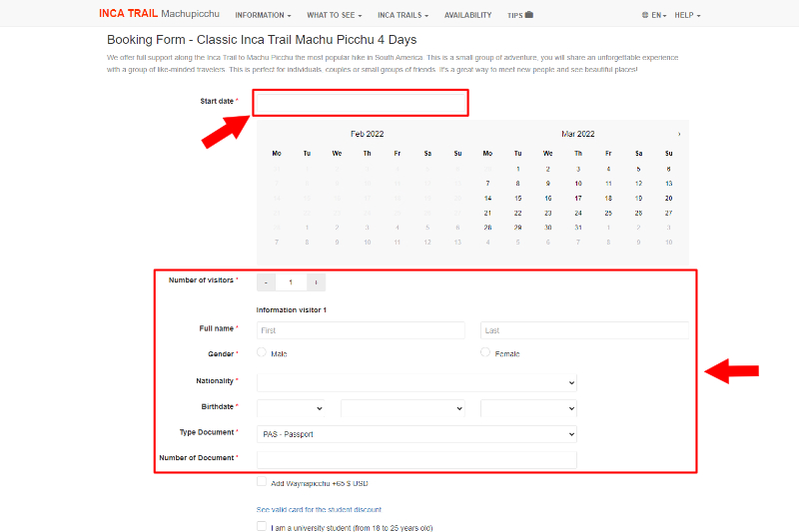Click the INCA TRAIL Machupicchu logo
799x532 pixels.
159,14
